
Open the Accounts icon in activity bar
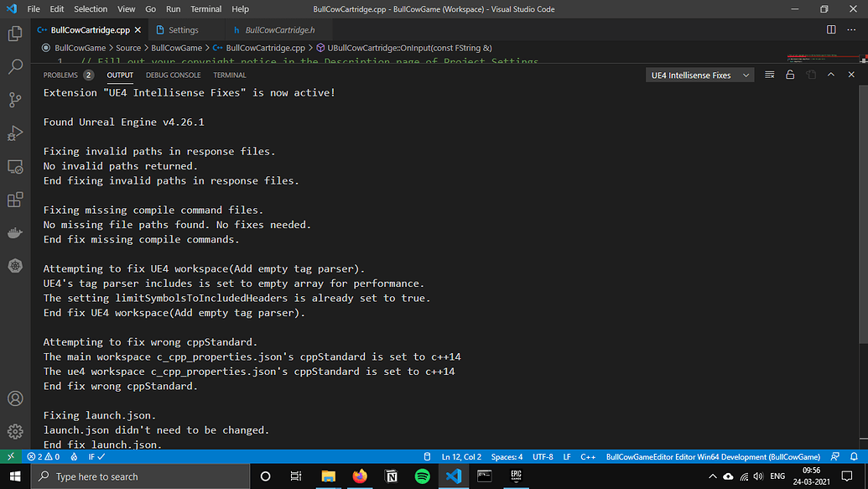[x=14, y=399]
